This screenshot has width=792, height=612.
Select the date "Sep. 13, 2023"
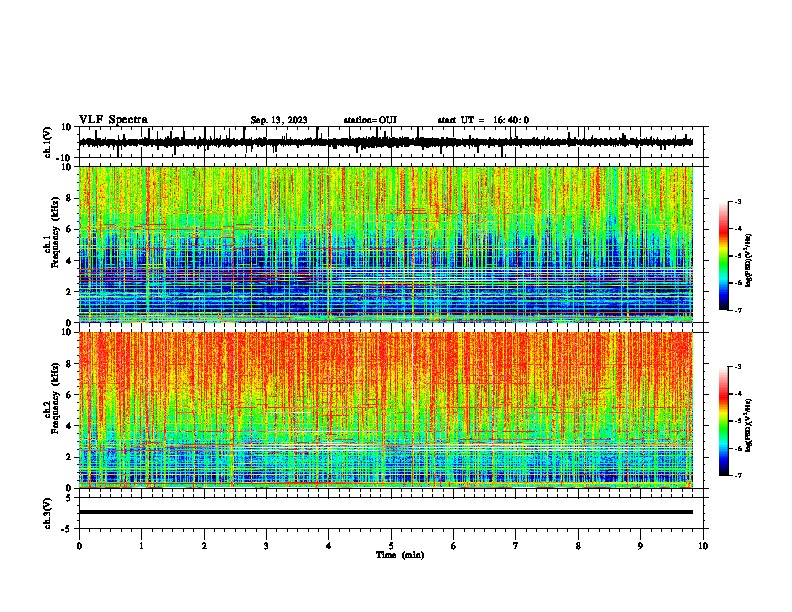pos(279,120)
